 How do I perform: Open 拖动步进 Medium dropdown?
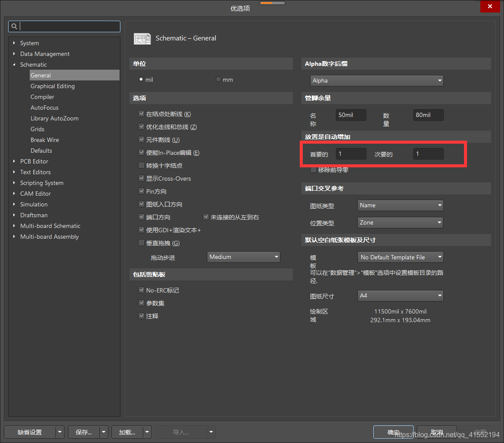click(243, 257)
